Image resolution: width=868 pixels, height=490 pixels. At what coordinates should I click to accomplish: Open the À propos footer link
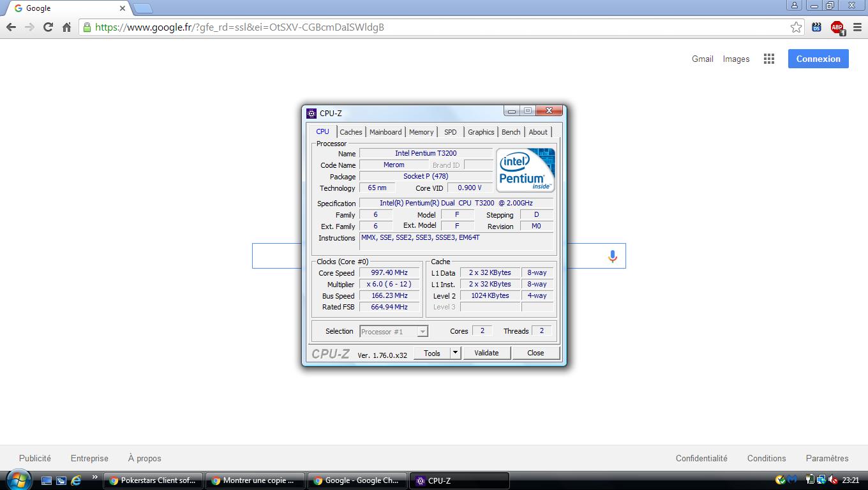[144, 458]
